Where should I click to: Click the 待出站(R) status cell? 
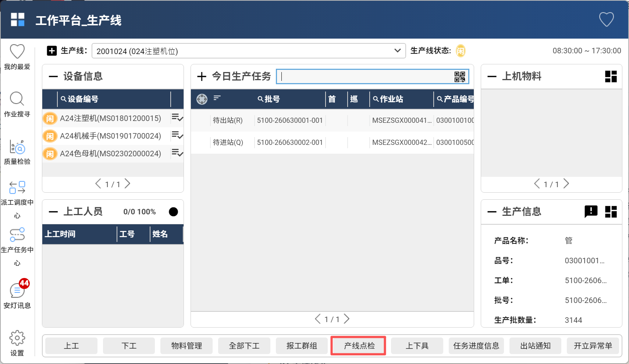(228, 120)
